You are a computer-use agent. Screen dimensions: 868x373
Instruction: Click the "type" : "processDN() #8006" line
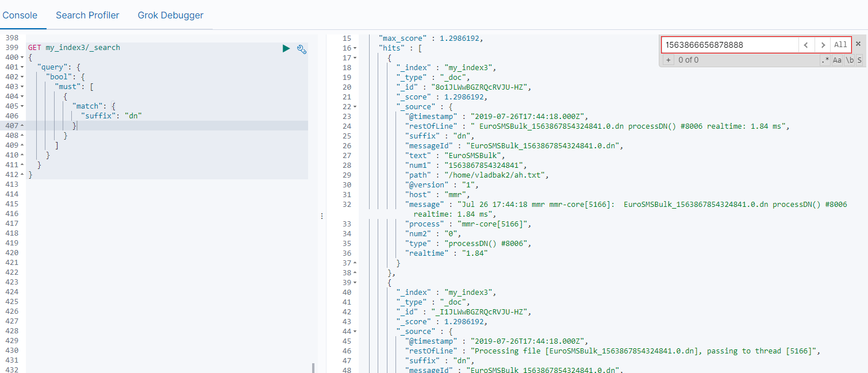click(468, 244)
